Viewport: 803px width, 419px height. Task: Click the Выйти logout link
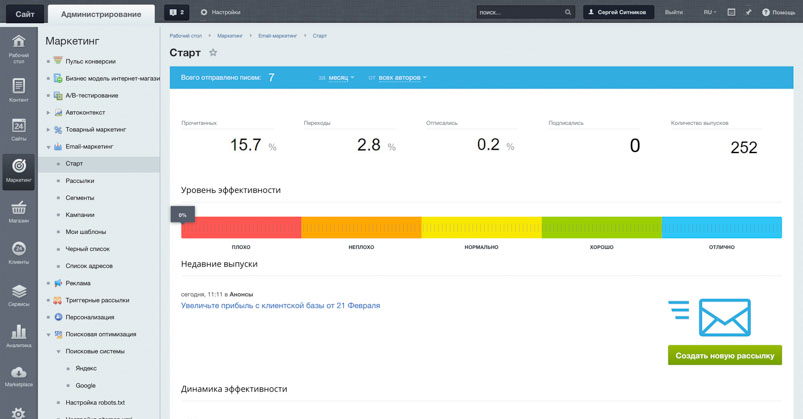point(673,12)
